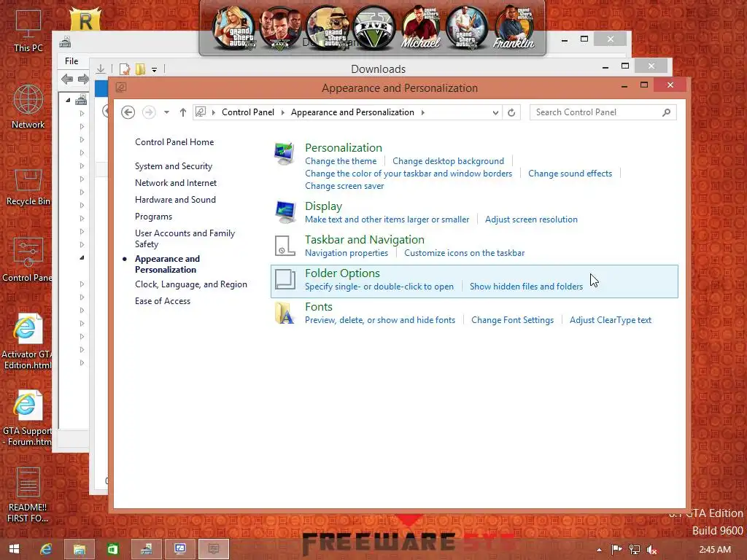Launch the Franklin dock icon
The image size is (747, 560).
point(514,29)
